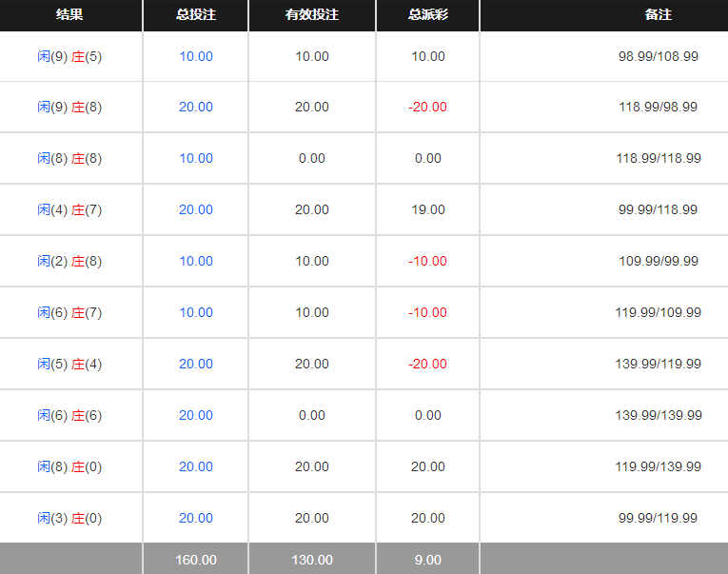Click blue 10.00 bet in 闲(8) 庄(8) row
The height and width of the screenshot is (574, 728).
196,158
